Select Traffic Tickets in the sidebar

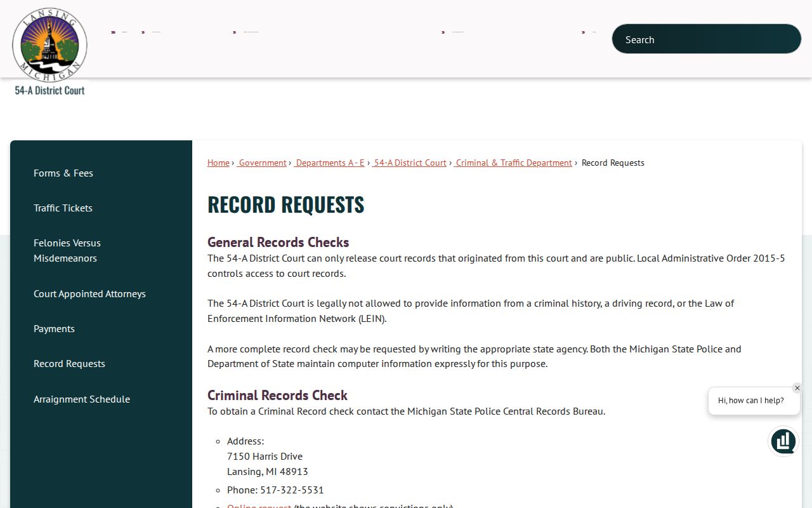tap(63, 208)
